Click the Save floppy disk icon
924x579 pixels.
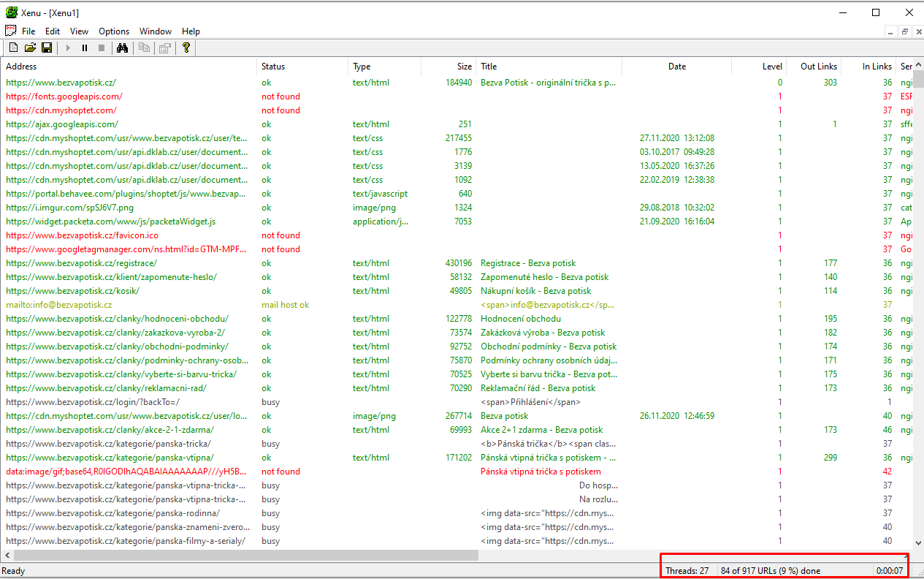pos(47,48)
